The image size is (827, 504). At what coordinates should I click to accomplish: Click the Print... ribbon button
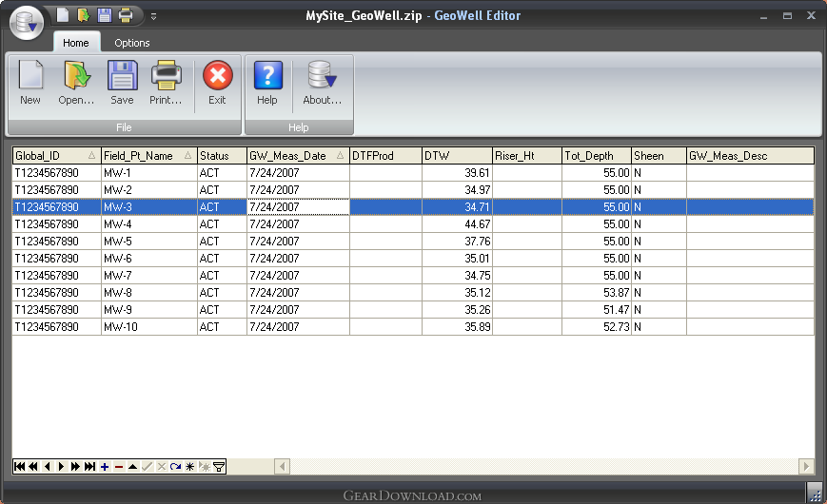point(167,84)
